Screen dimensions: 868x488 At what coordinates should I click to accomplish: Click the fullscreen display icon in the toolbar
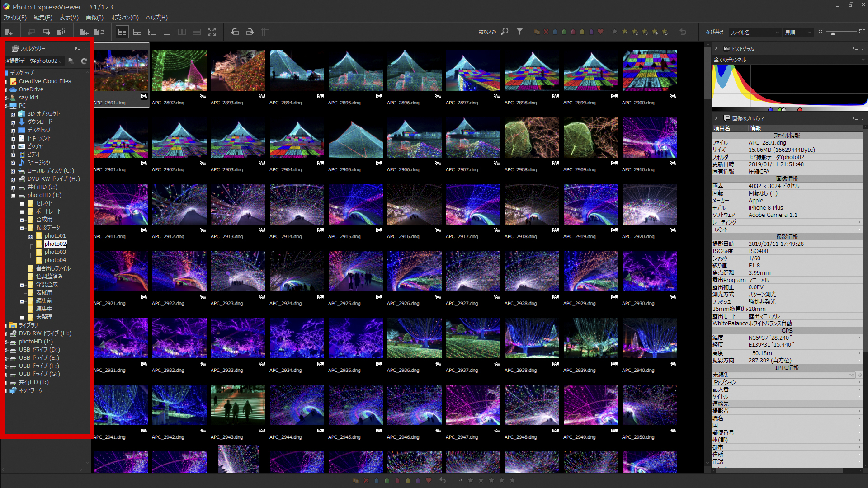click(212, 32)
